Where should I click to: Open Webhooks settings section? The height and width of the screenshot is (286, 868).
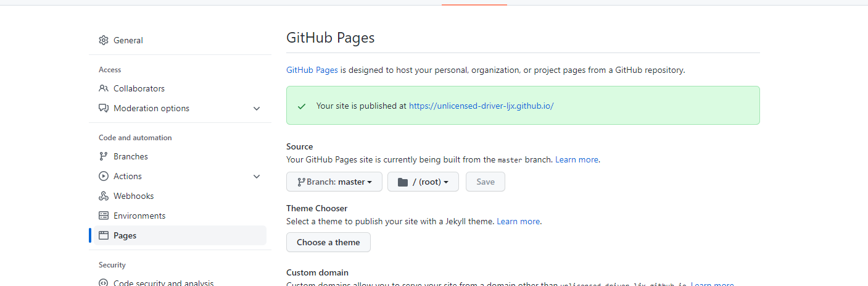click(x=180, y=196)
